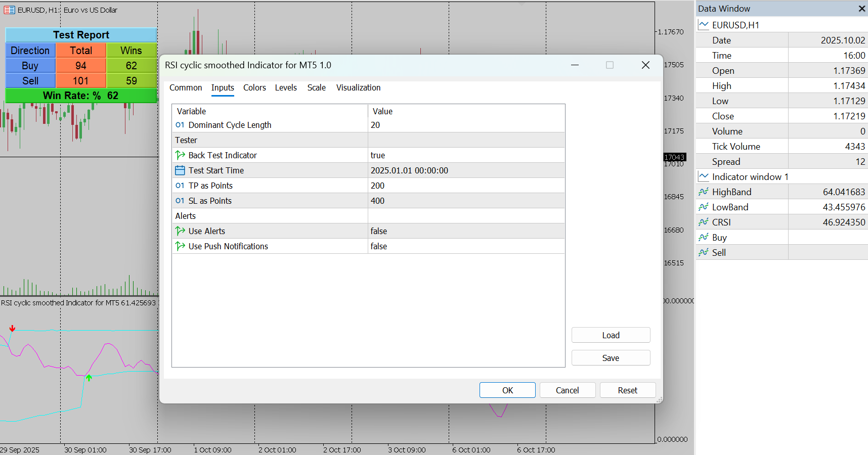Viewport: 868px width, 455px height.
Task: Close the Data Window panel
Action: (x=862, y=9)
